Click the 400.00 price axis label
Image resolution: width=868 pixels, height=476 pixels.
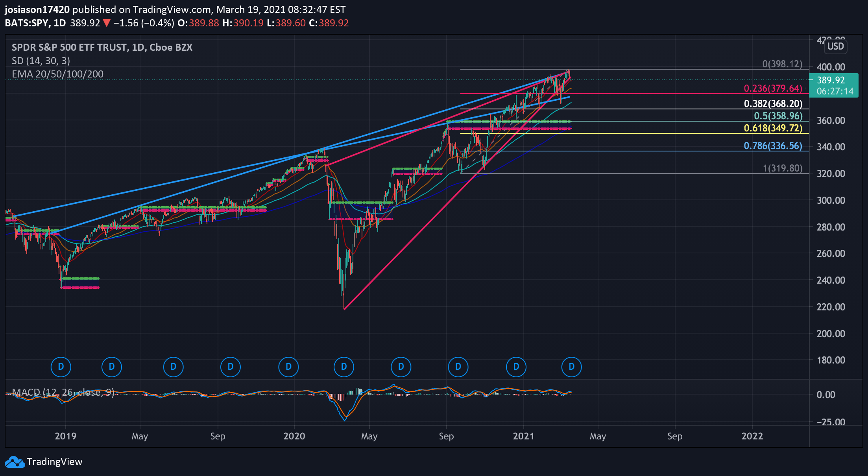[831, 67]
